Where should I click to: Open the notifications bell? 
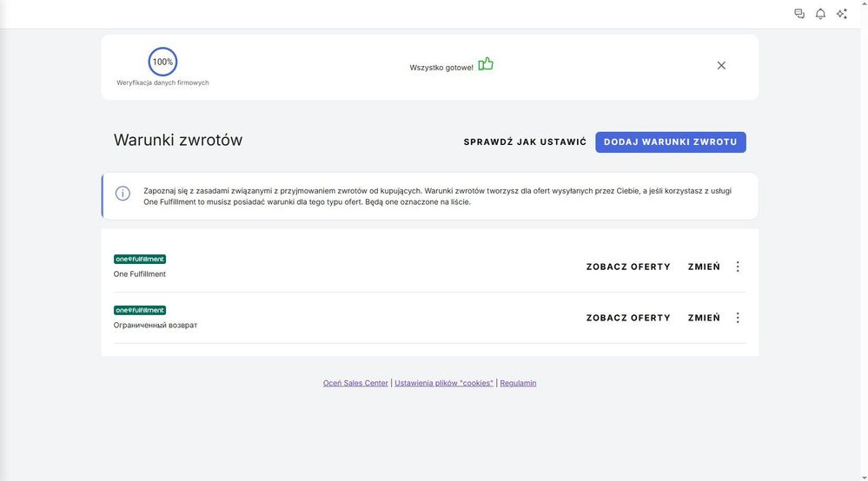point(820,14)
